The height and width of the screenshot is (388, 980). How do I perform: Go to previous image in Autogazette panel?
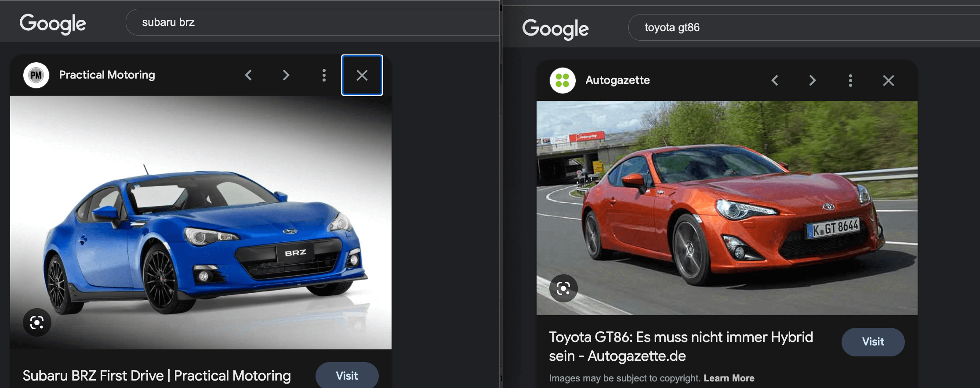coord(775,80)
